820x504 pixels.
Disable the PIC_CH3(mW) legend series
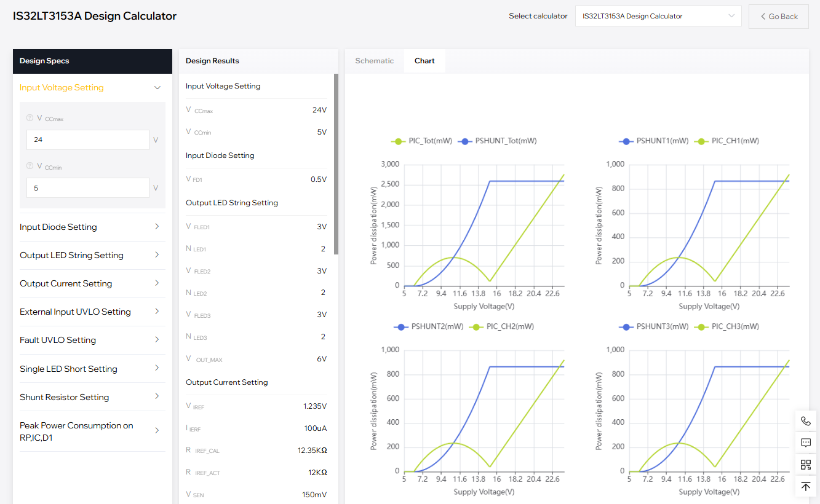[x=726, y=326]
